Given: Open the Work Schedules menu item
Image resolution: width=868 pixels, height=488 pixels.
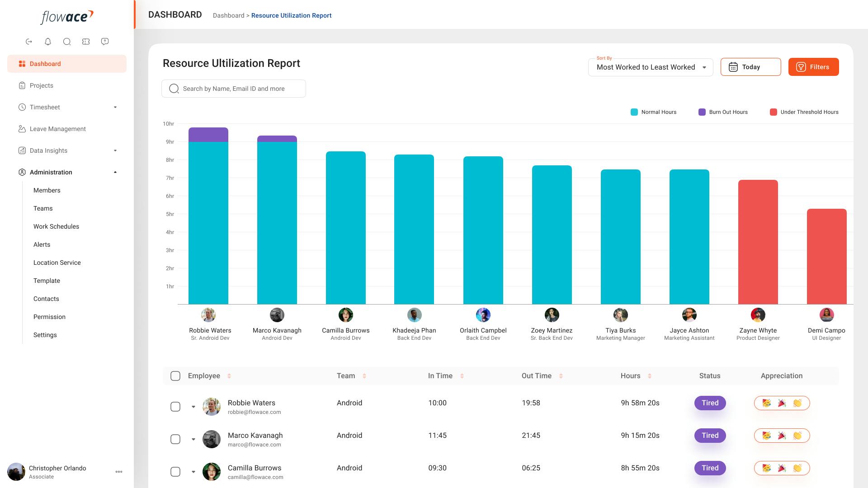Looking at the screenshot, I should pyautogui.click(x=56, y=226).
